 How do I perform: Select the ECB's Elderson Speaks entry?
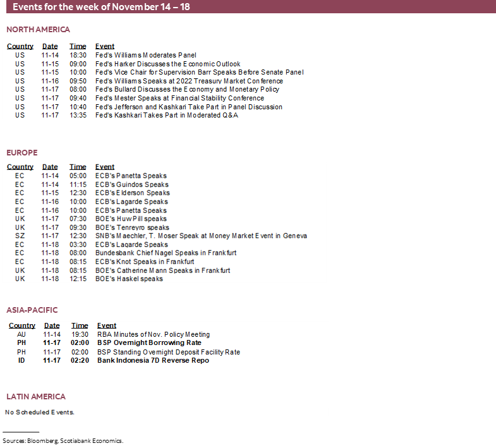[x=133, y=193]
